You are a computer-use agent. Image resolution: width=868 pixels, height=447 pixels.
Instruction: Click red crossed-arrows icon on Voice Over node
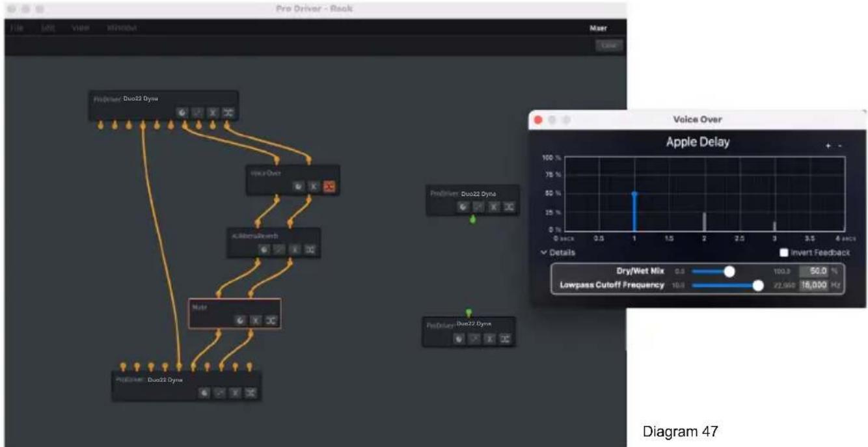(329, 186)
